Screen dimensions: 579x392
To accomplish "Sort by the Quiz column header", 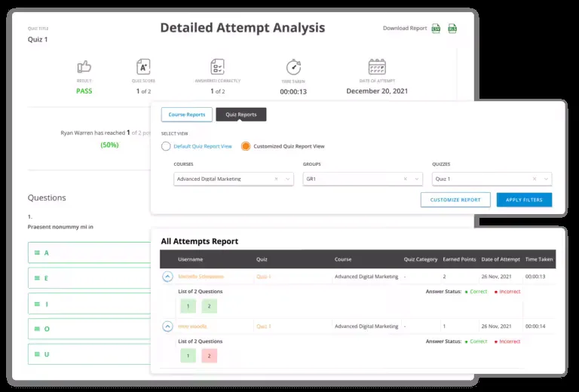I will 262,259.
